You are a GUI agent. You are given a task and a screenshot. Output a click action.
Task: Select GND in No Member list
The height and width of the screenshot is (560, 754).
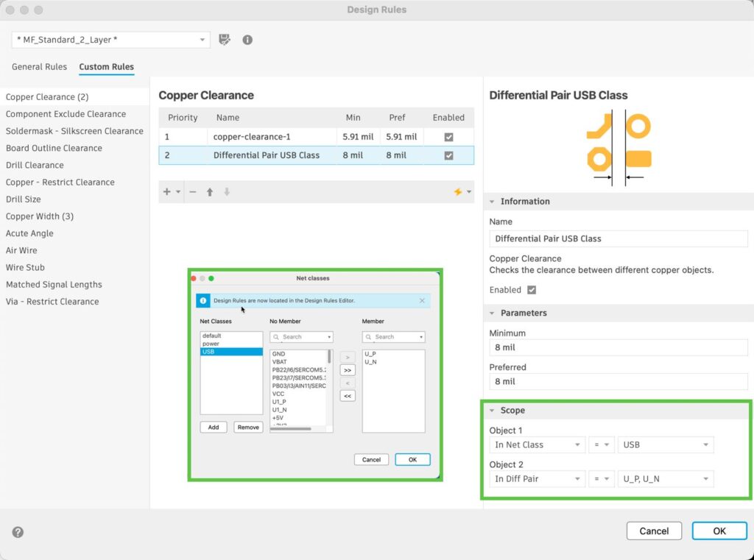[298, 354]
